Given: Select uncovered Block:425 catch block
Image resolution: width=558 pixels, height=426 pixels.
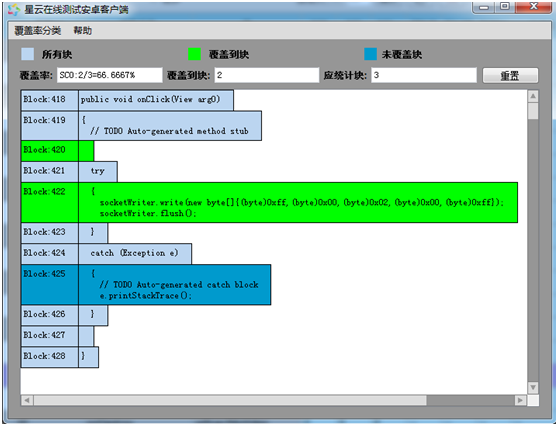Looking at the screenshot, I should (x=146, y=285).
